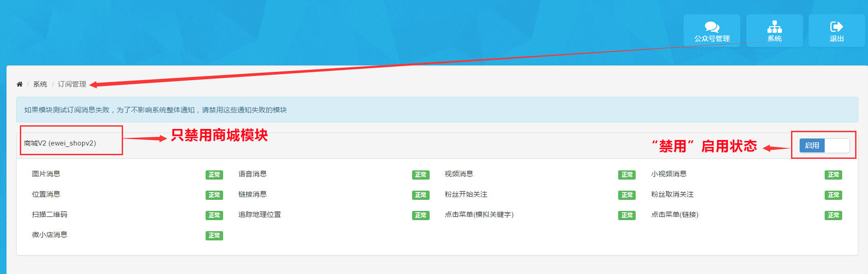Screen dimensions: 868x274
Task: Click 正常 badge beside 粉丝开始关注
Action: 626,195
